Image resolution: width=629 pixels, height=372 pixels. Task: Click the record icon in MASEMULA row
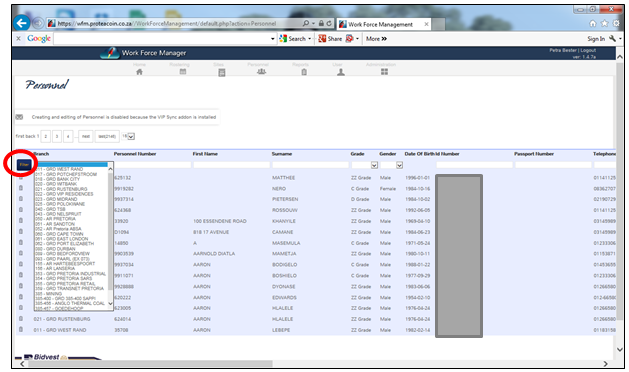tap(21, 242)
